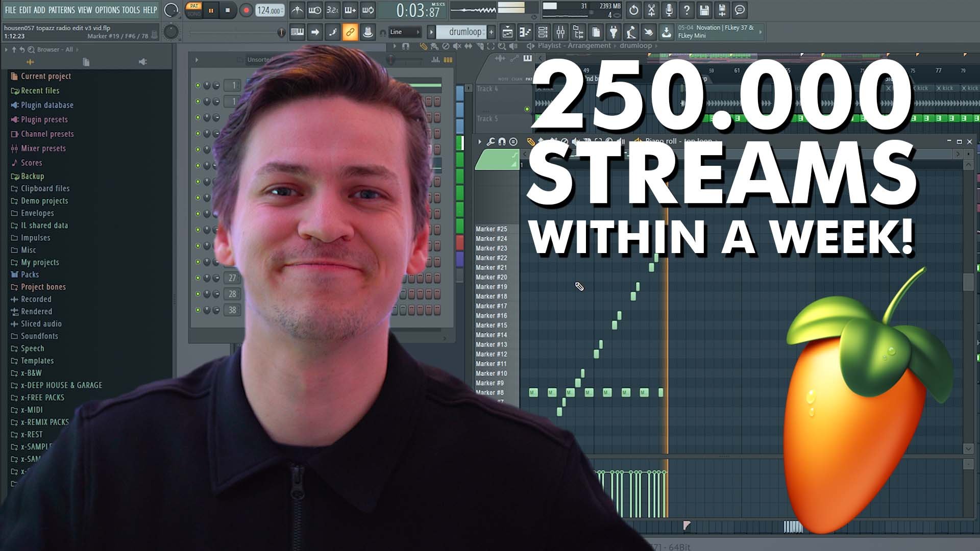Click the Play button in transport
This screenshot has width=980, height=551.
click(x=211, y=9)
